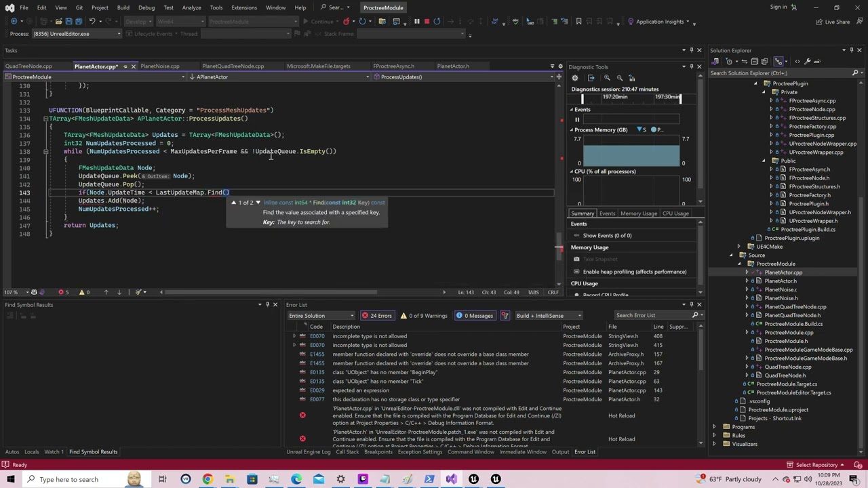868x488 pixels.
Task: Open the Entire Solution scope dropdown
Action: tap(321, 315)
